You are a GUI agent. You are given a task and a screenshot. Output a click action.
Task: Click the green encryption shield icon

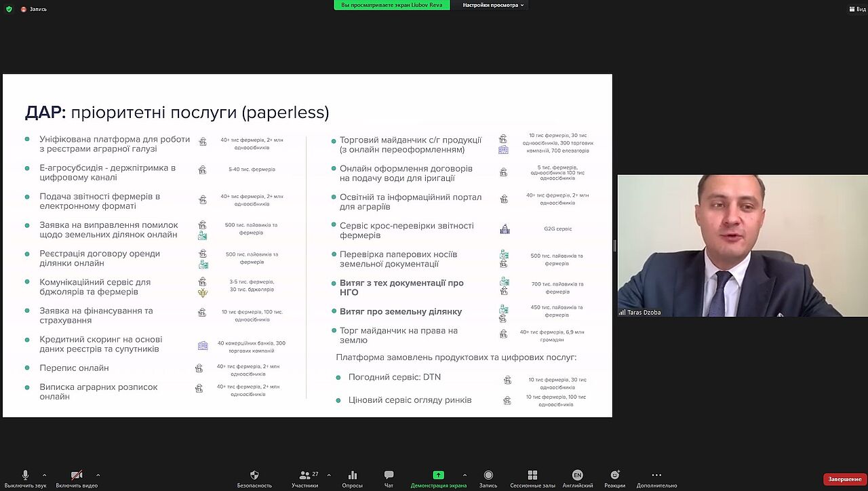[9, 9]
